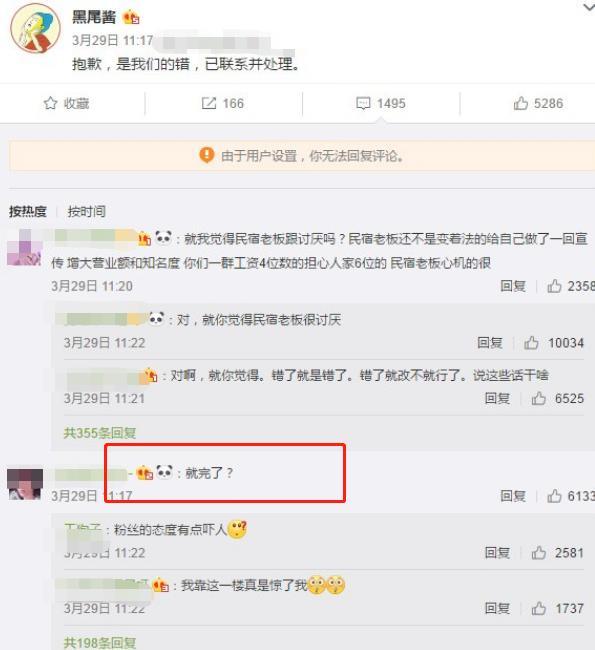Like the 粉丝的态度有点吓人 reply

pyautogui.click(x=539, y=553)
